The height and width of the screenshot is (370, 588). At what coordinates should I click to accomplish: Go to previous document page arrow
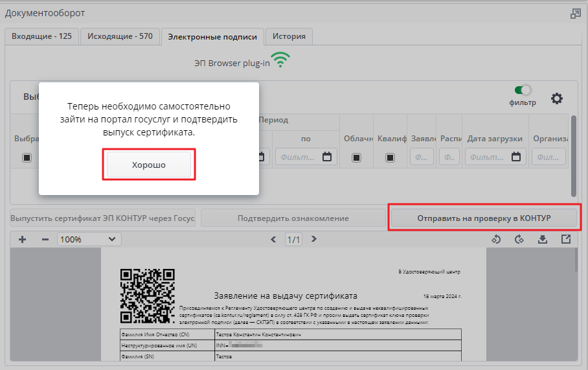click(273, 239)
